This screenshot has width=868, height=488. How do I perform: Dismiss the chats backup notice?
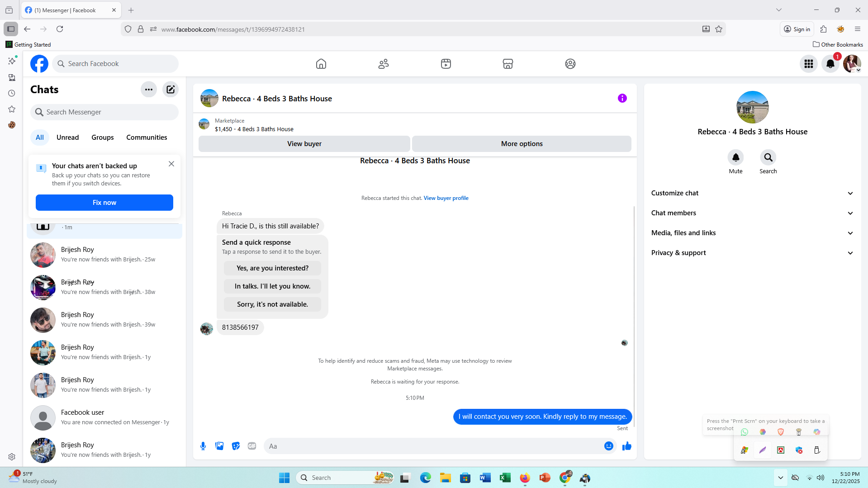pos(171,164)
